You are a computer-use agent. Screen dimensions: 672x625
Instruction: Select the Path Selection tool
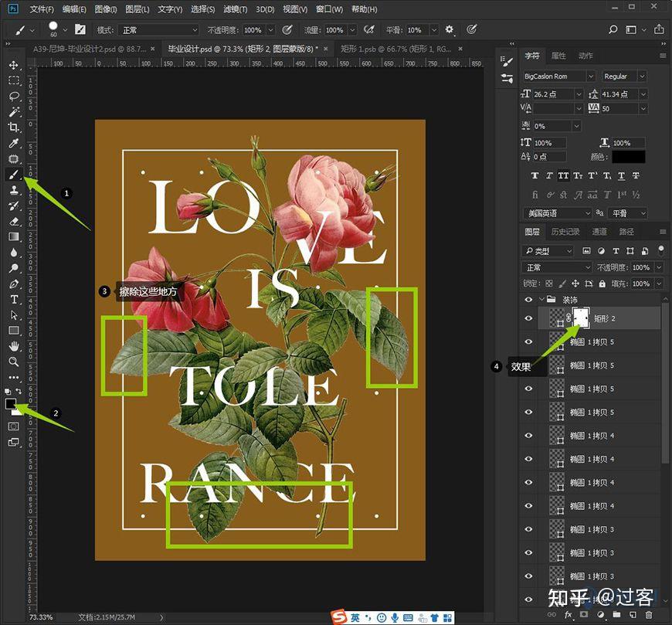tap(14, 315)
